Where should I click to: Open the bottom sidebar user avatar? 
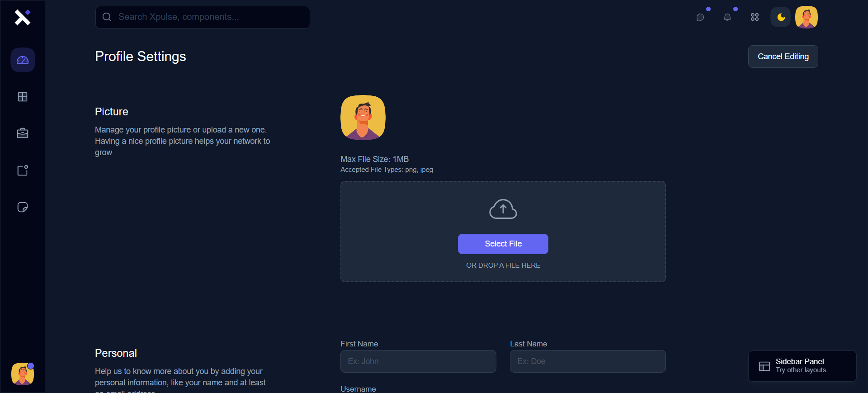(x=23, y=374)
